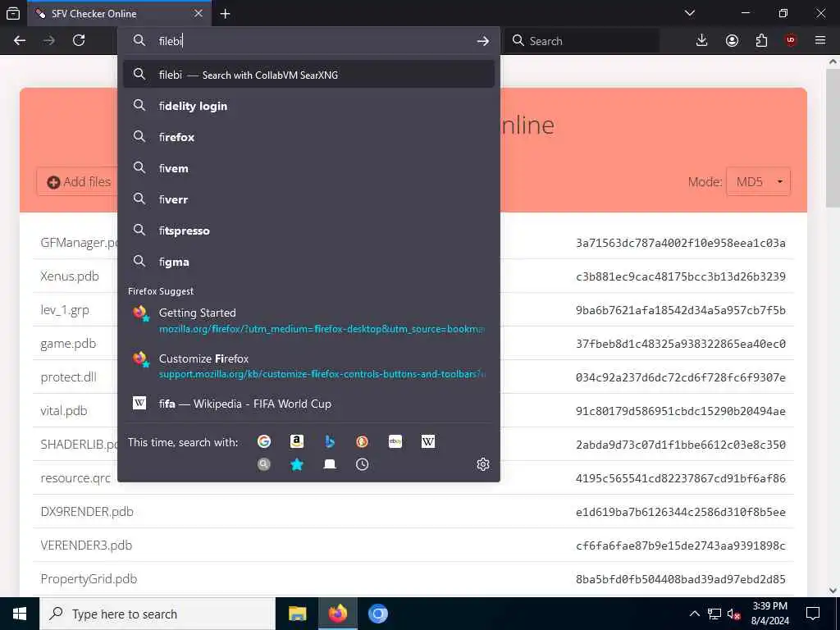Search this time with Bing icon
Image resolution: width=840 pixels, height=630 pixels.
click(330, 441)
